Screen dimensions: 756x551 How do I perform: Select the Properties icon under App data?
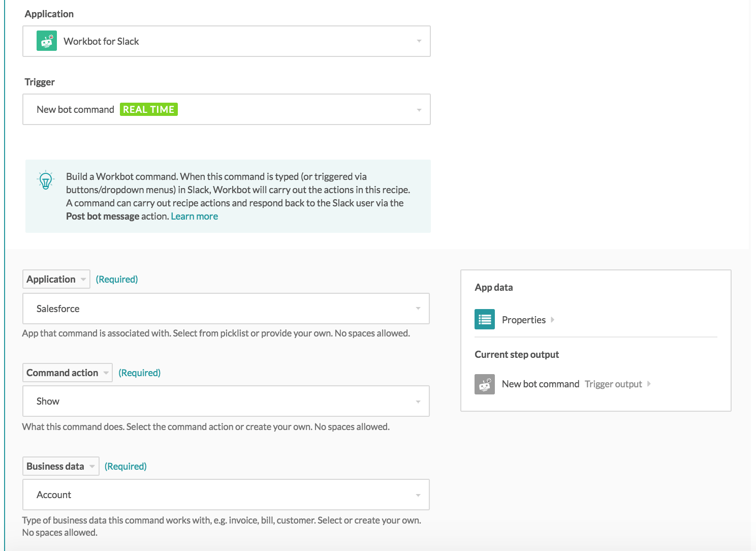coord(484,319)
